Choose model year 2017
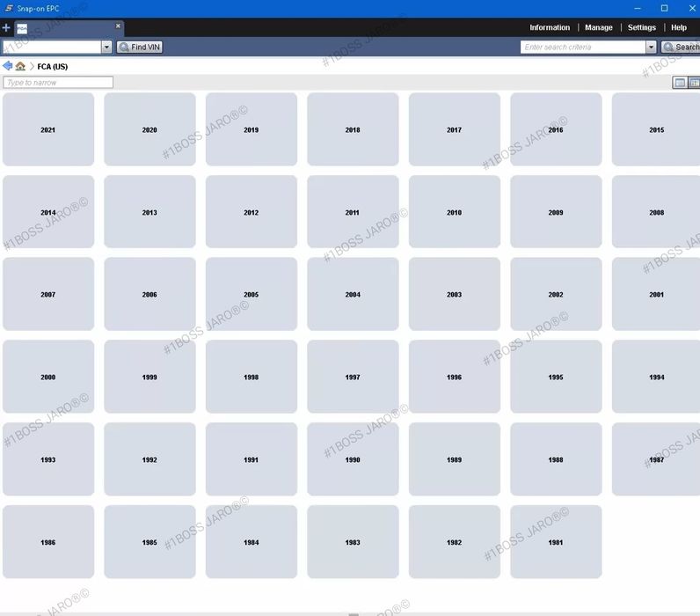Viewport: 700px width, 616px height. (x=455, y=129)
